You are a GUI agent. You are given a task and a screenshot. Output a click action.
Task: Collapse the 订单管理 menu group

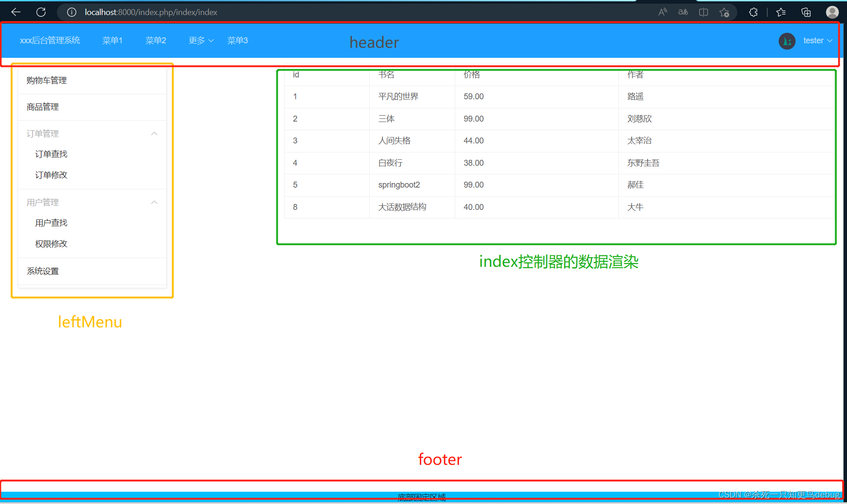[x=92, y=133]
